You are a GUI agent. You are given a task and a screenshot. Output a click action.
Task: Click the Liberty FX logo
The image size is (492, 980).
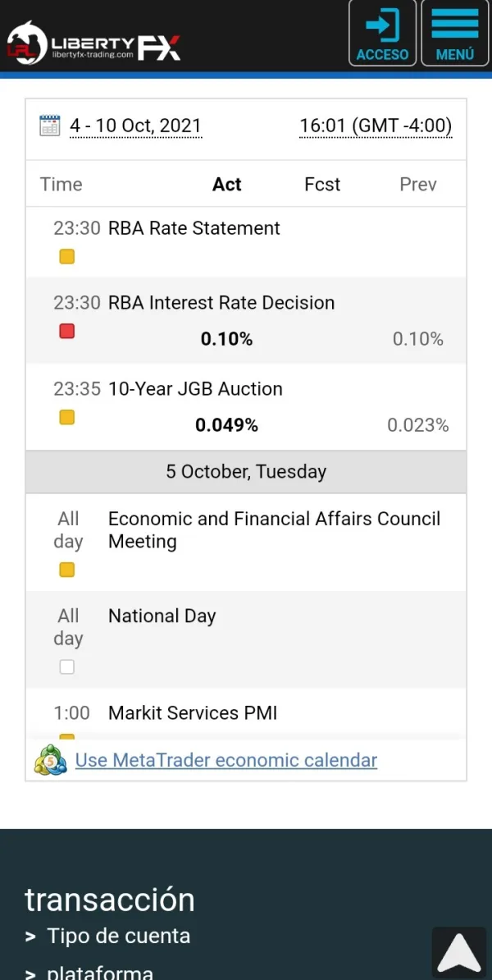click(94, 41)
